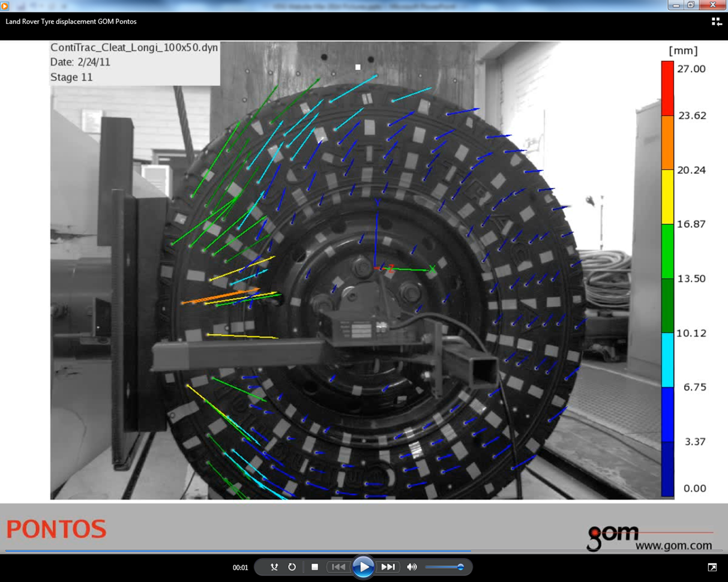The height and width of the screenshot is (582, 728).
Task: Stop the video playback
Action: (x=314, y=567)
